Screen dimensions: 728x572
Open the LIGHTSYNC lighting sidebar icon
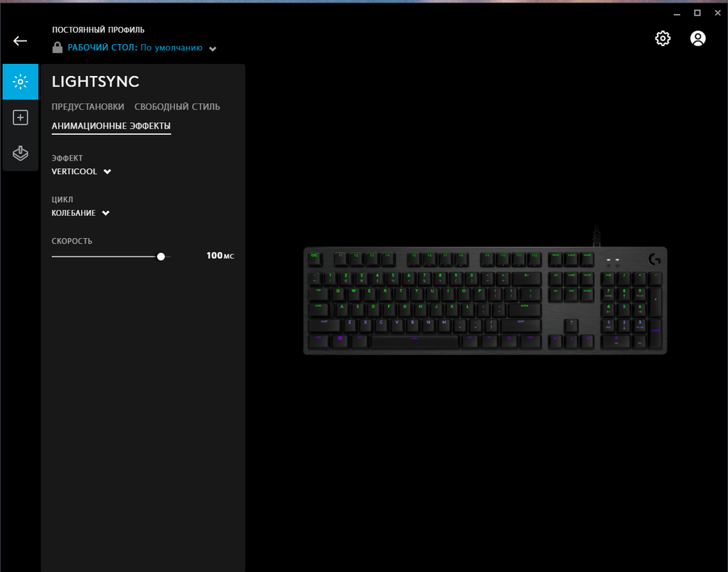[21, 82]
